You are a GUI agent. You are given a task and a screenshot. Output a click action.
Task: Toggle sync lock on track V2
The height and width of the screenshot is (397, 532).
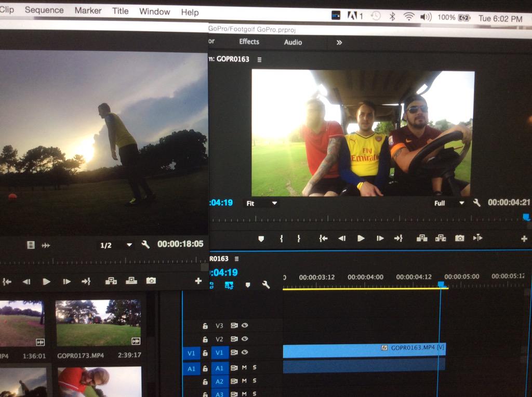click(234, 339)
